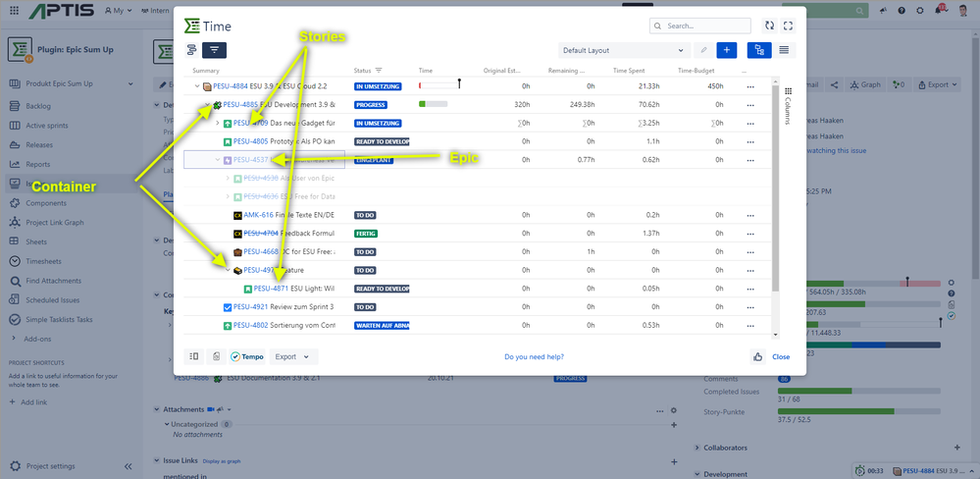Expand the PESU-4636 row
Screen dimensions: 980x479
point(228,197)
